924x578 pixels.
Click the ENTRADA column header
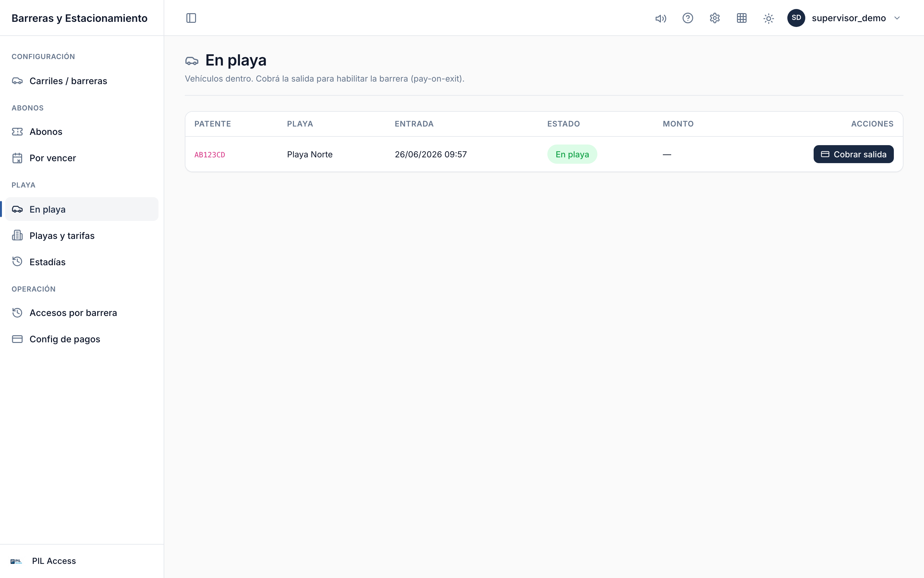414,124
